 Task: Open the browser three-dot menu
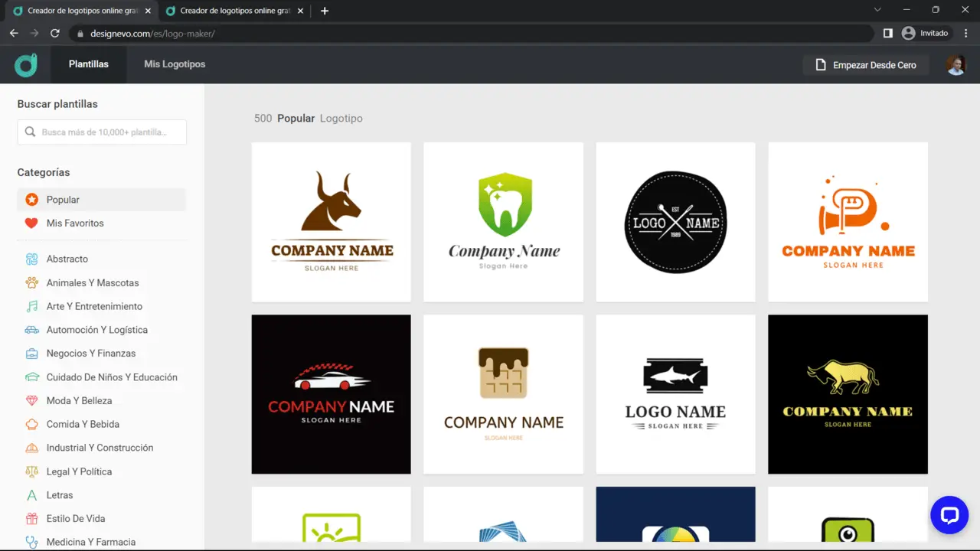tap(965, 33)
